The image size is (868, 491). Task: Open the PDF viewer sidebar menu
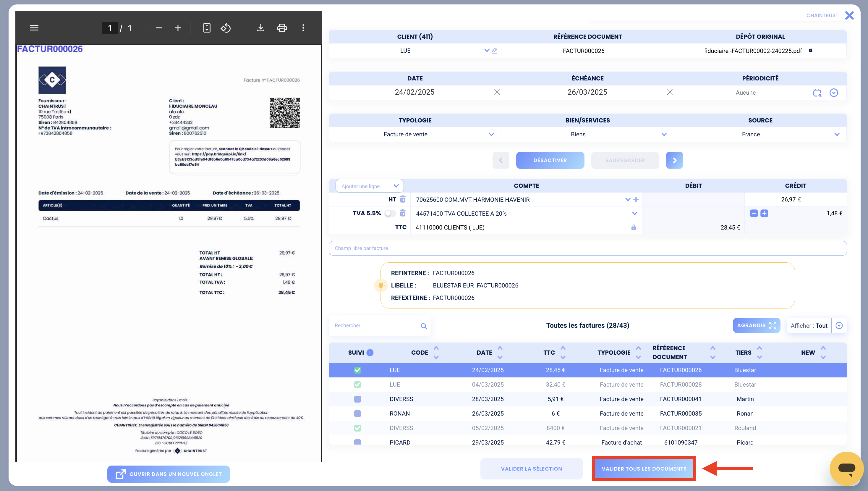point(34,28)
